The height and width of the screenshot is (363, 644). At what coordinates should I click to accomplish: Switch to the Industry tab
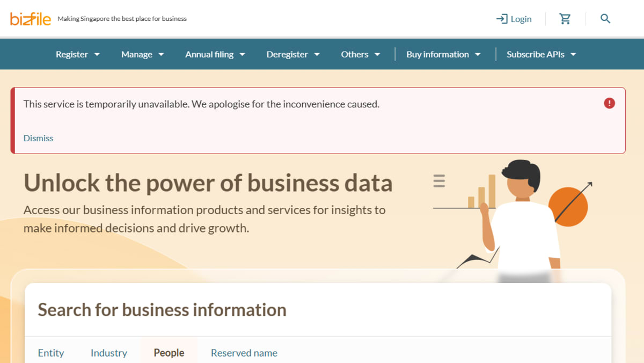click(x=109, y=353)
